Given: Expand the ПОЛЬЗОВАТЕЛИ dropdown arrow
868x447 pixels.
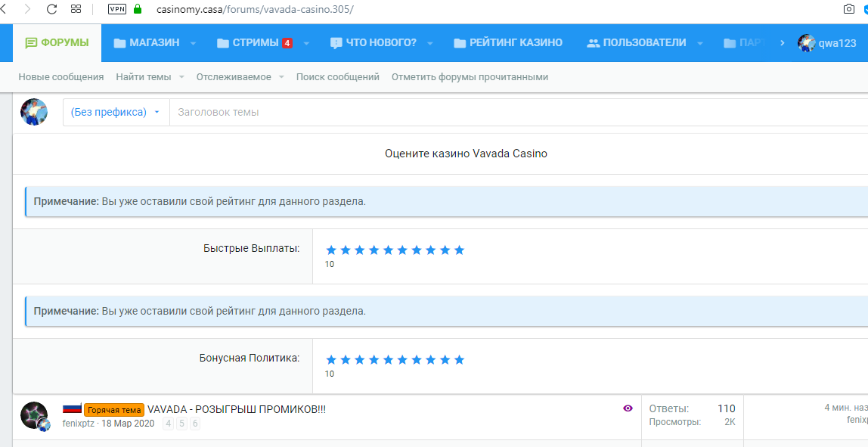Looking at the screenshot, I should pos(699,43).
